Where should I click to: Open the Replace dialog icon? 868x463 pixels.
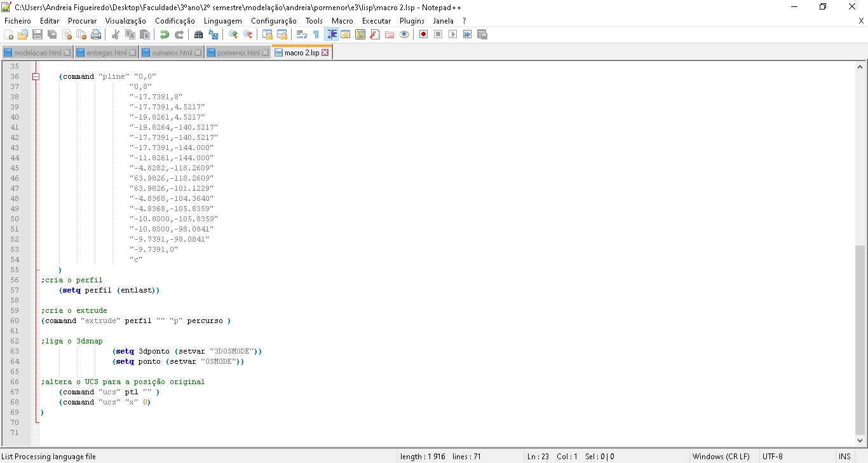(214, 34)
